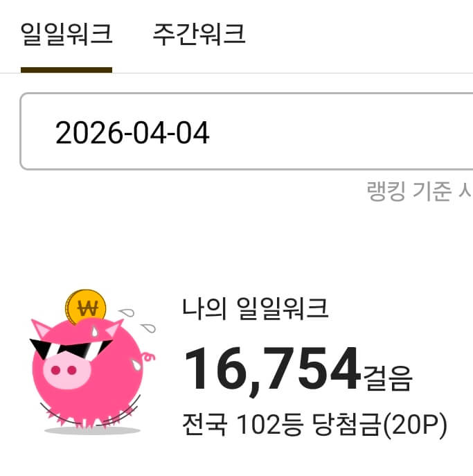Click the pig's left ear
This screenshot has width=473, height=476.
(41, 328)
